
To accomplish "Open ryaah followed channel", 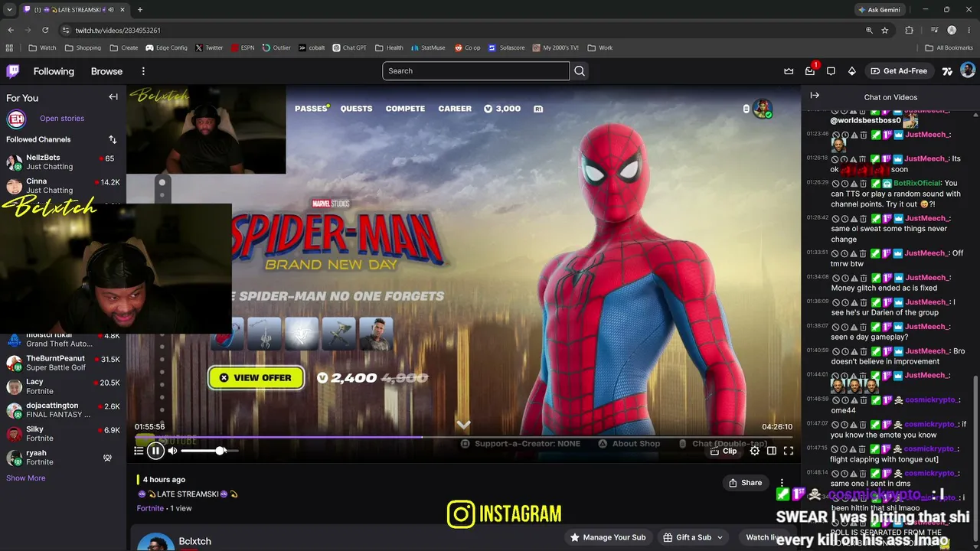I will 63,458.
